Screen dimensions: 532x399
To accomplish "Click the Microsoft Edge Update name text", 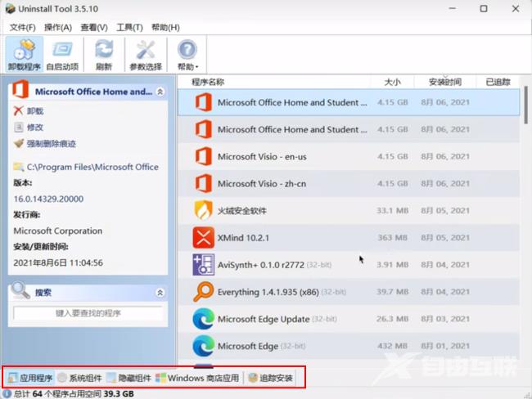I will tap(264, 319).
